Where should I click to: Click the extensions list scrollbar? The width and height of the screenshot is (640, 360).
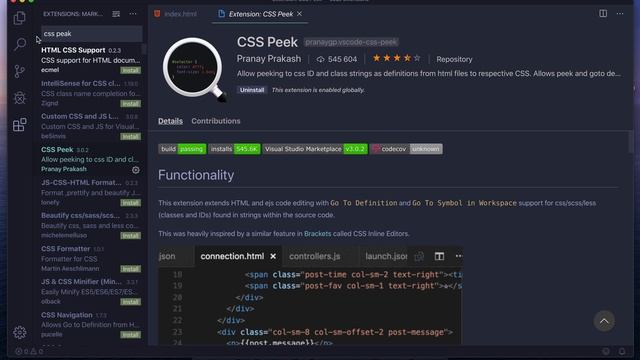(144, 49)
